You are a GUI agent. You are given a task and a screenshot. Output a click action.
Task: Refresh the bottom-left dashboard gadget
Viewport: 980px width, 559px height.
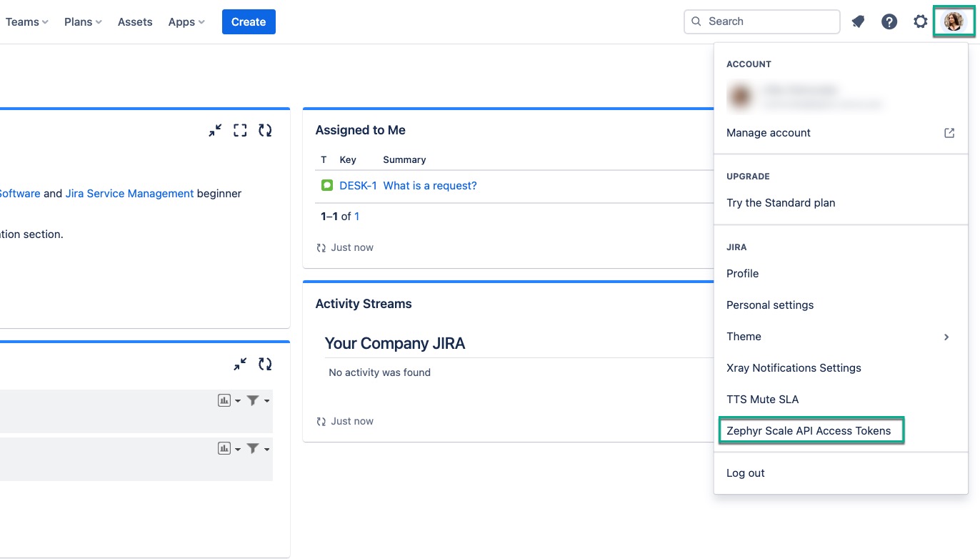[x=265, y=364]
